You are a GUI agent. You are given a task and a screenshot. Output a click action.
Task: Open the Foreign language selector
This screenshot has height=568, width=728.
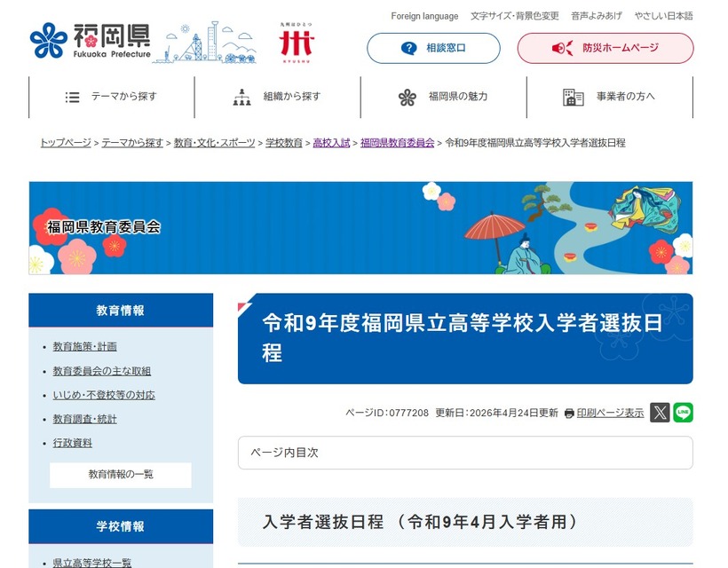[423, 16]
